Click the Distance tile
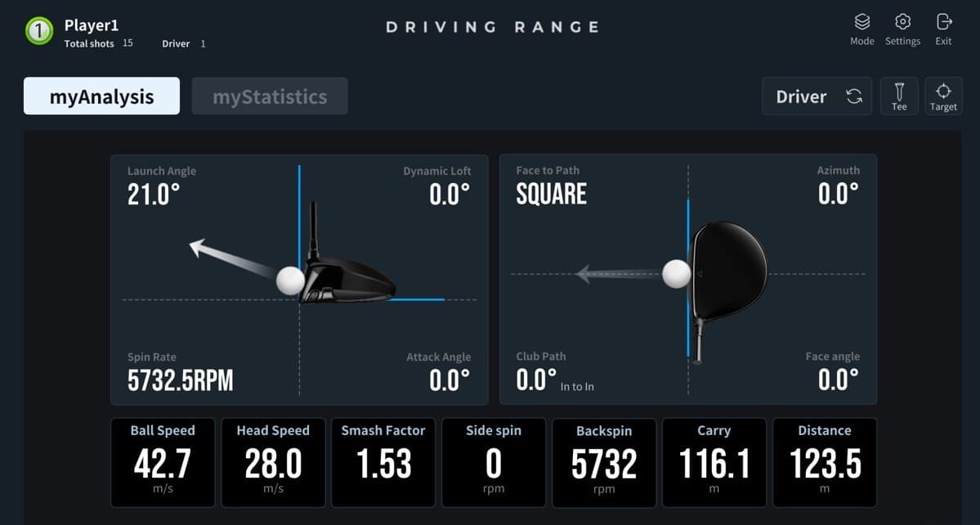 (825, 463)
